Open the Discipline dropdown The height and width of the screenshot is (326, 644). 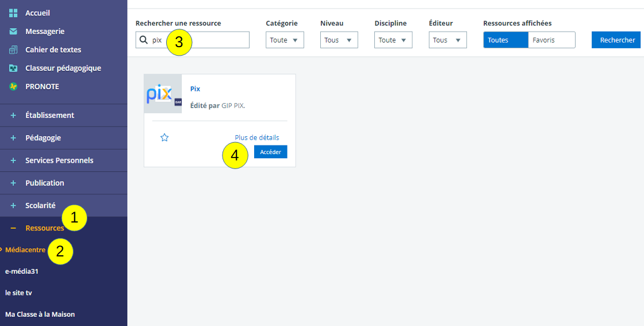(393, 40)
